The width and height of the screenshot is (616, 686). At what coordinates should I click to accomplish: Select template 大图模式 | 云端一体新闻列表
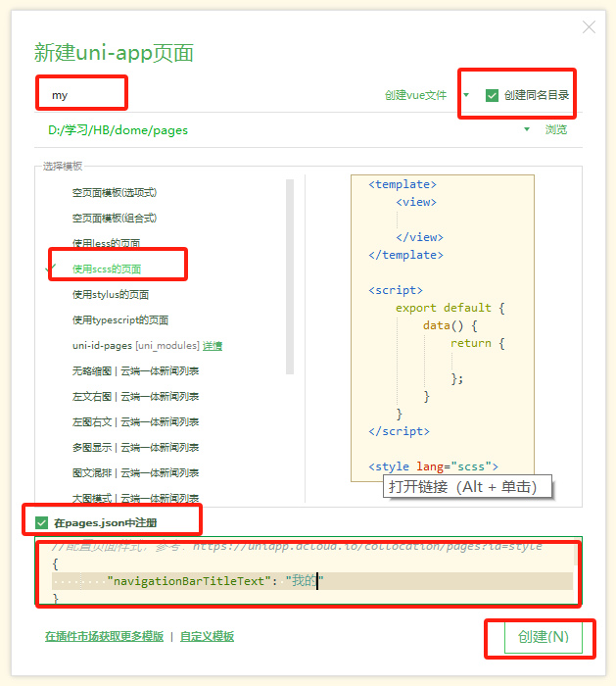click(x=135, y=498)
